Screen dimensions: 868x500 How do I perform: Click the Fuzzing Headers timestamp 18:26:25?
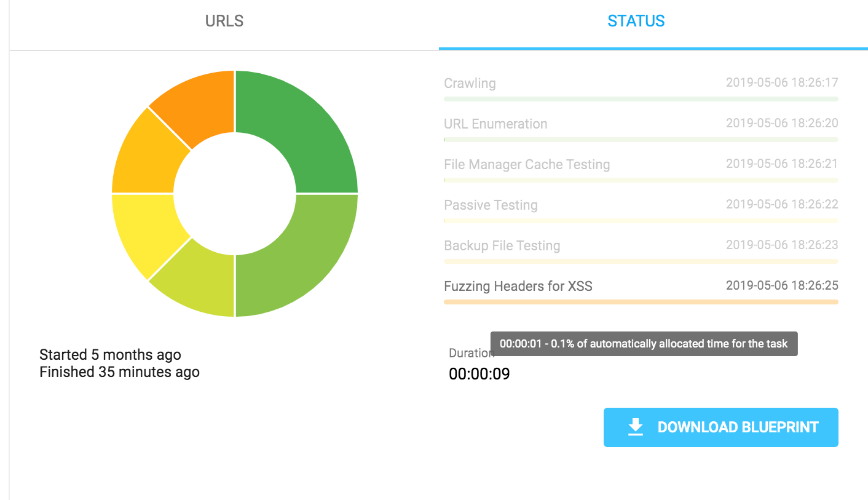tap(781, 285)
